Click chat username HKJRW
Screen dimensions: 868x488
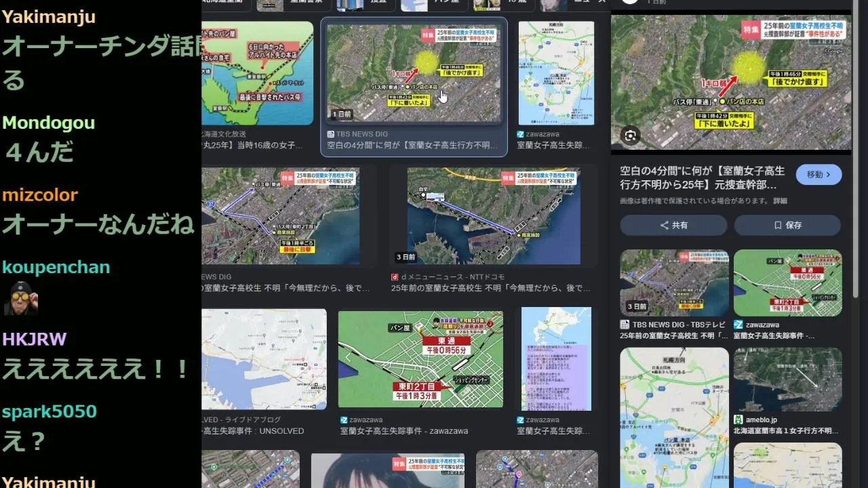34,340
